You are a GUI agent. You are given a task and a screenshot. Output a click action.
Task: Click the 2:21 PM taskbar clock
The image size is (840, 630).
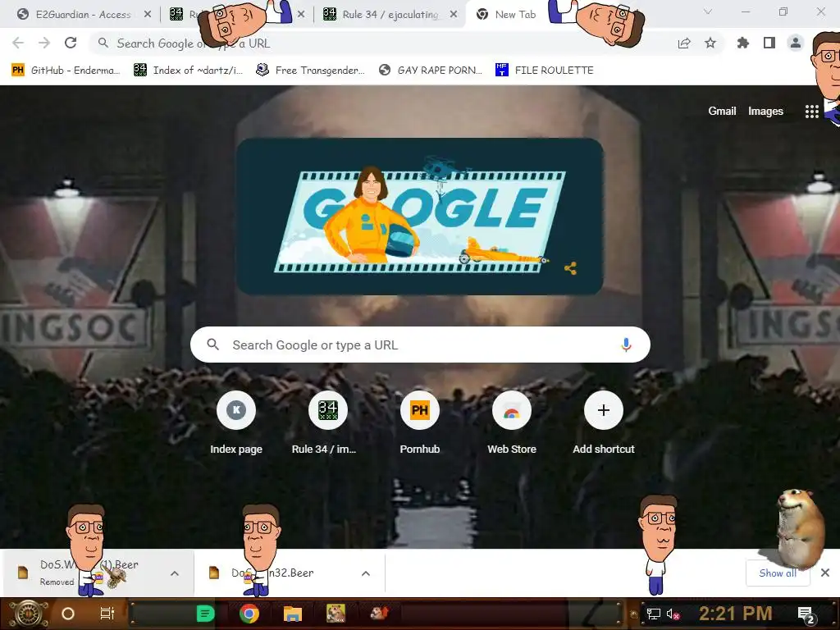coord(736,614)
